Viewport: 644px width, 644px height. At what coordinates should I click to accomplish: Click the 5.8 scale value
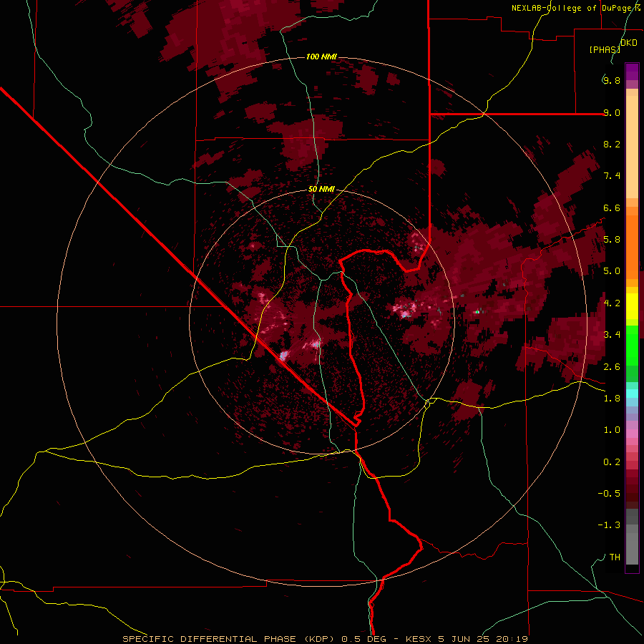tap(611, 240)
